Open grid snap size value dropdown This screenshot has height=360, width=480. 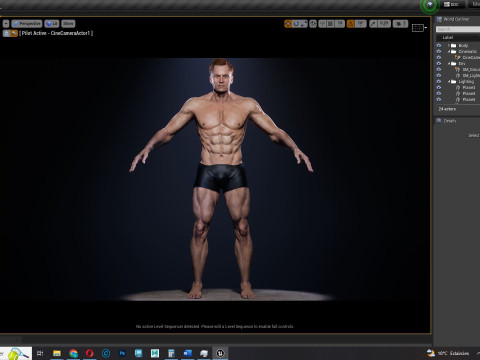339,24
